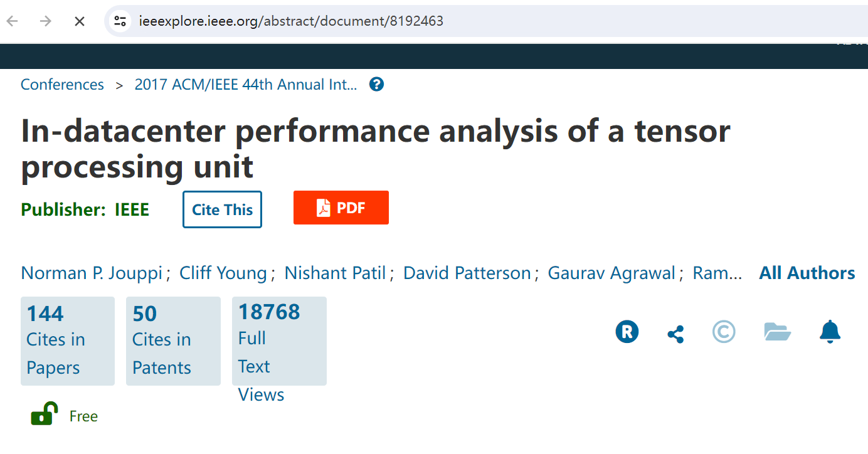View 50 Cites in Patents
The height and width of the screenshot is (454, 868).
(x=173, y=341)
